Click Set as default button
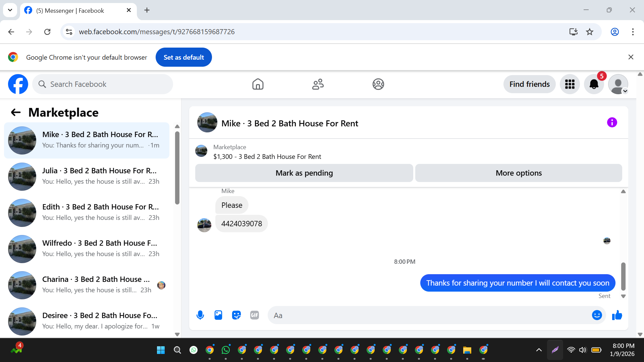644x362 pixels. point(183,57)
